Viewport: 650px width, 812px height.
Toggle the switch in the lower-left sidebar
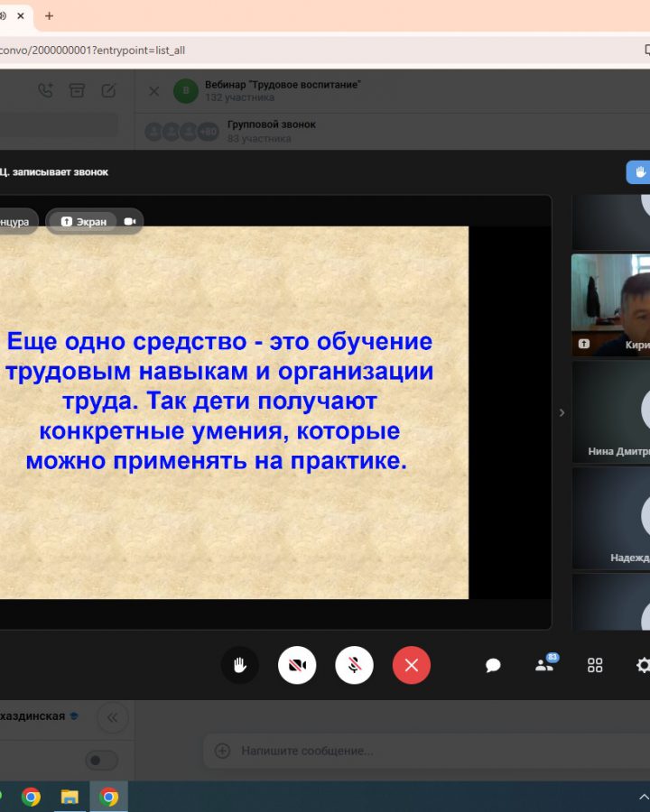(101, 761)
